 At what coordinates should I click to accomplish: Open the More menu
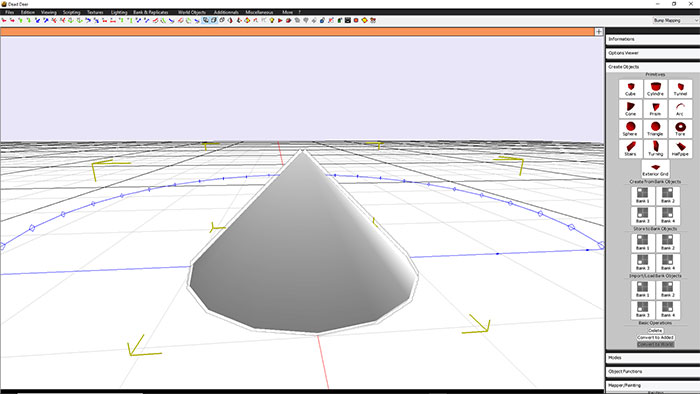288,12
